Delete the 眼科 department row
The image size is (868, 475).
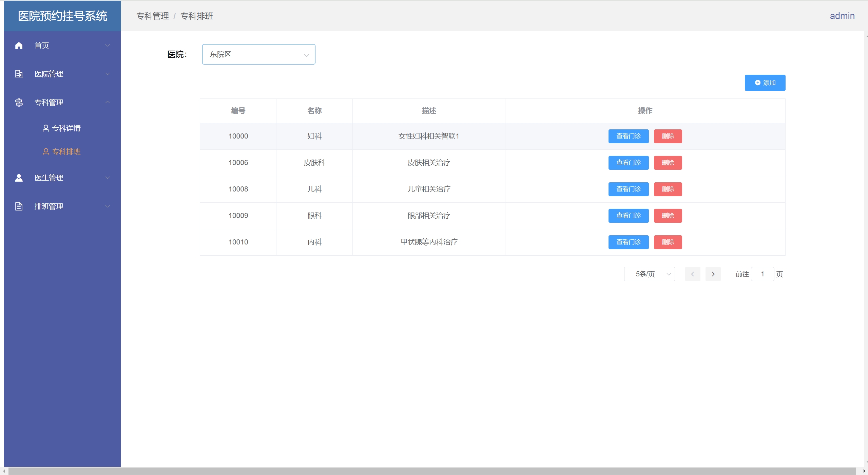point(668,216)
